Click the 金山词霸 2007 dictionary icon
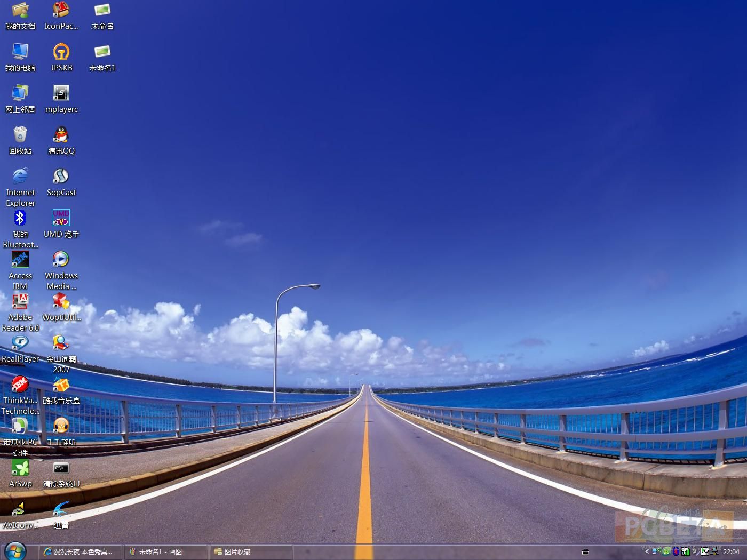Image resolution: width=747 pixels, height=560 pixels. tap(61, 343)
